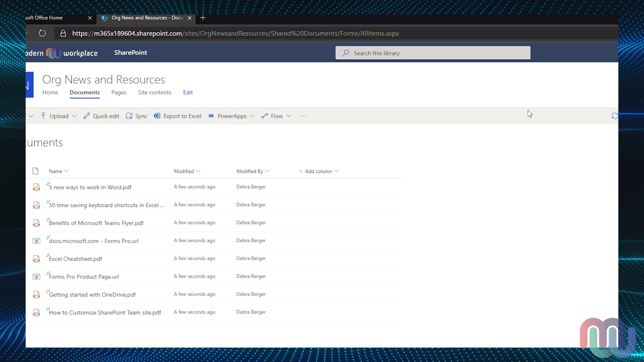Click the site logo tile
The image size is (644, 362).
(x=30, y=85)
